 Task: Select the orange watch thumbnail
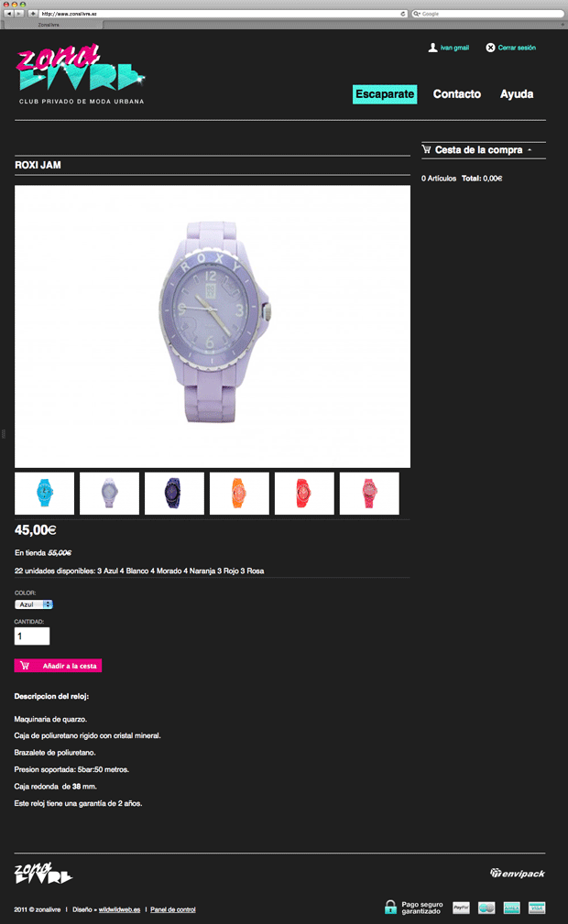pyautogui.click(x=239, y=494)
